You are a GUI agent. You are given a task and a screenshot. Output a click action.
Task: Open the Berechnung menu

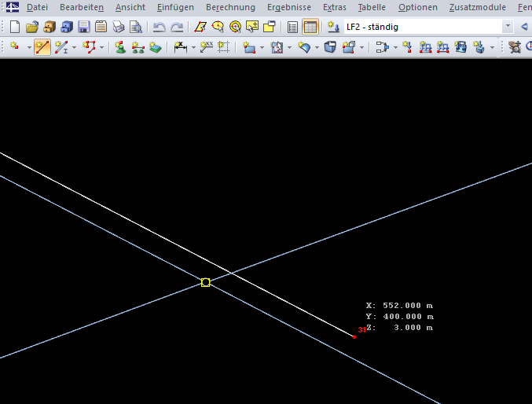230,7
